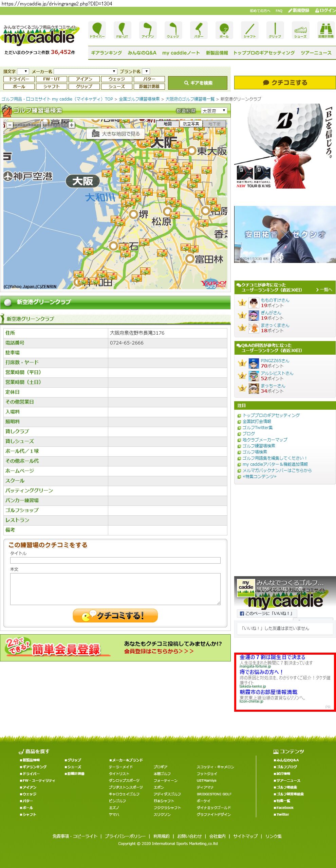Screen dimensions: 336x868
Task: Open the ボール (ball) category icon
Action: [x=224, y=30]
